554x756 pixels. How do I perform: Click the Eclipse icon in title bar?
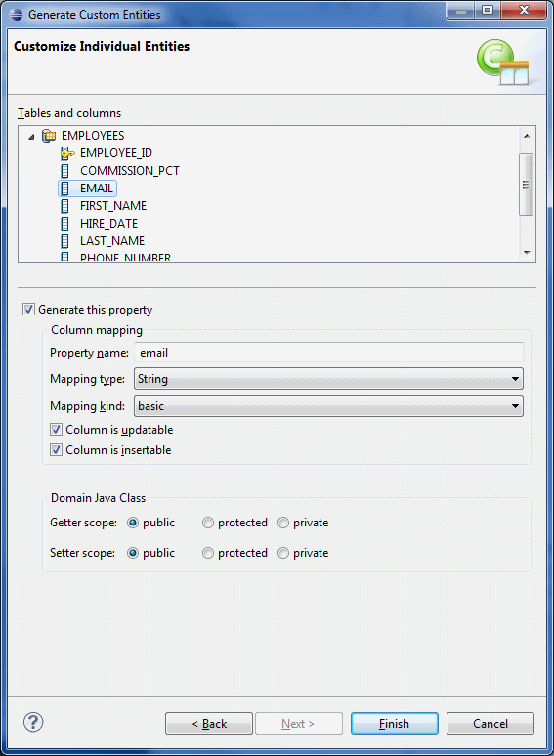tap(16, 14)
